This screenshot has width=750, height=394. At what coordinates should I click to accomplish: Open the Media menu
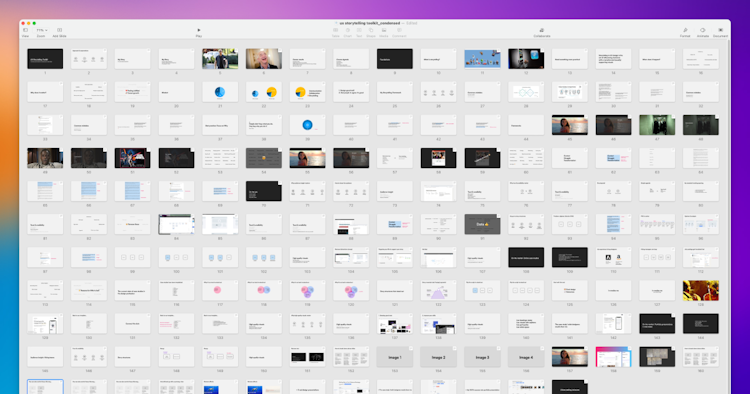384,32
